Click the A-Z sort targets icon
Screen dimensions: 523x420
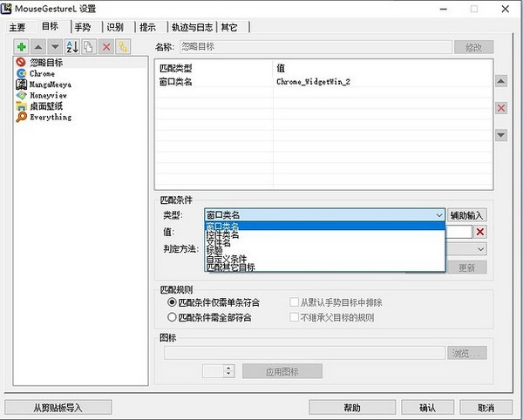[72, 47]
